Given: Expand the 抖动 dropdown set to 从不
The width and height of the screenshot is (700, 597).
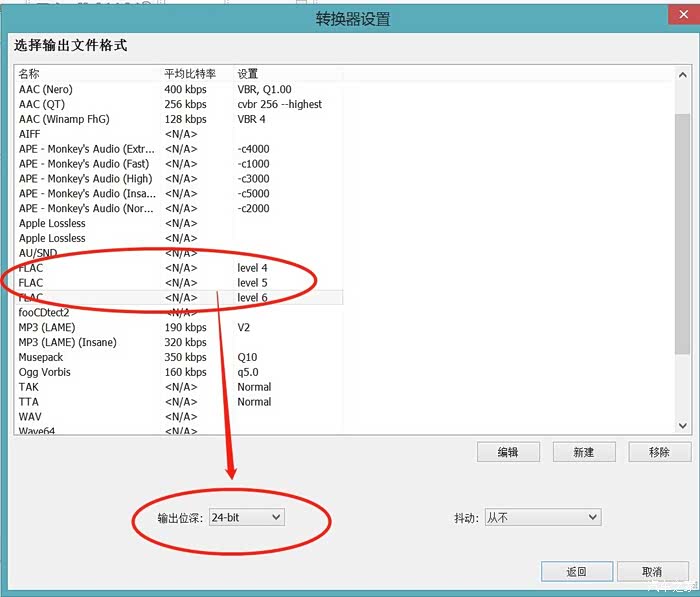Looking at the screenshot, I should click(x=541, y=517).
